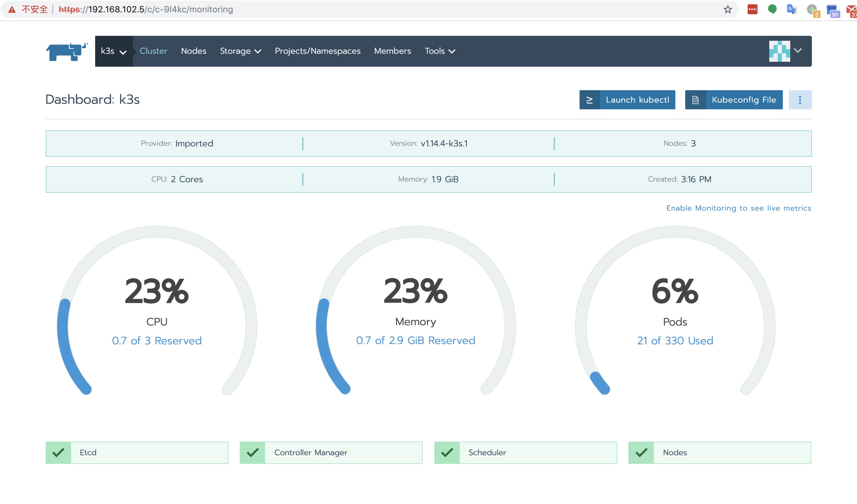The height and width of the screenshot is (504, 857).
Task: Click the document icon on Kubeconfig File
Action: [x=695, y=100]
